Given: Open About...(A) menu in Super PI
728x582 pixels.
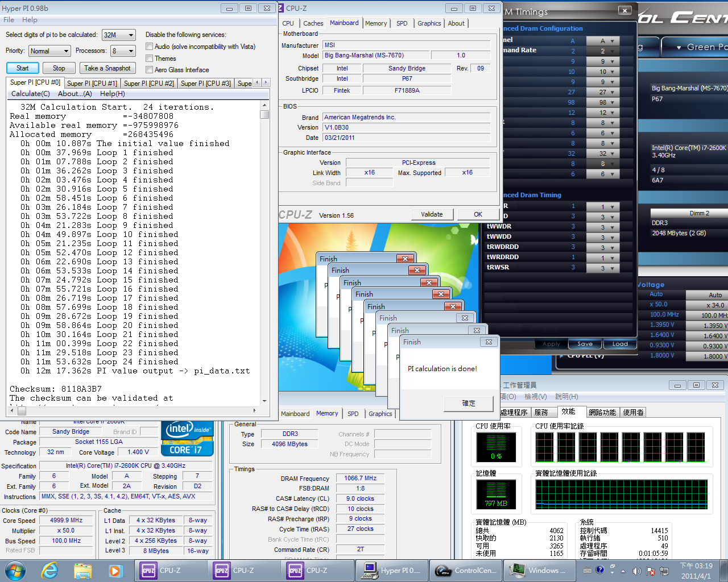Looking at the screenshot, I should click(75, 94).
